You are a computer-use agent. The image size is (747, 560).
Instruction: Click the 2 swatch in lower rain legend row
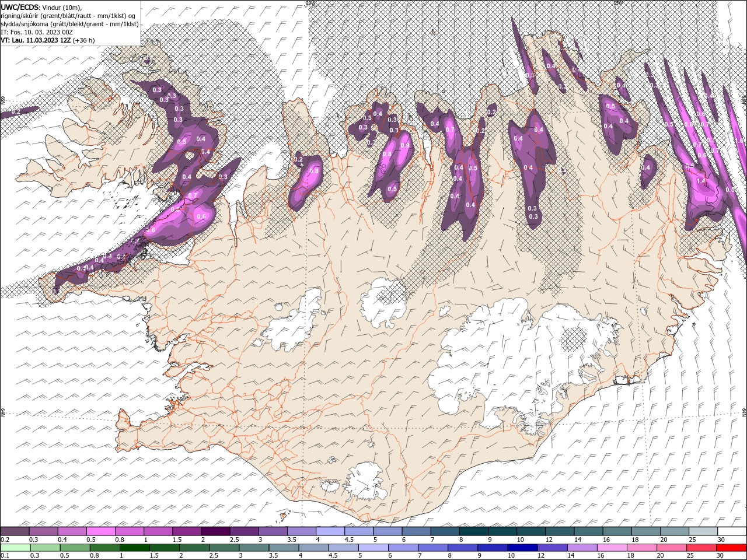tap(194, 548)
